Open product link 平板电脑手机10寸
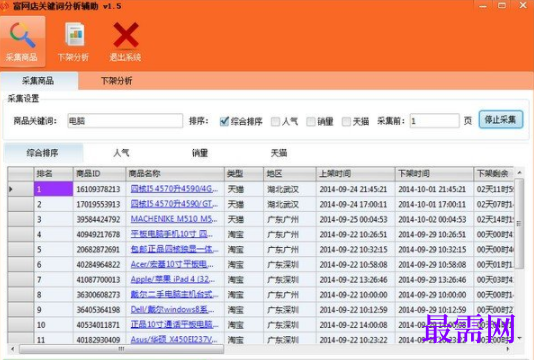 [172, 234]
